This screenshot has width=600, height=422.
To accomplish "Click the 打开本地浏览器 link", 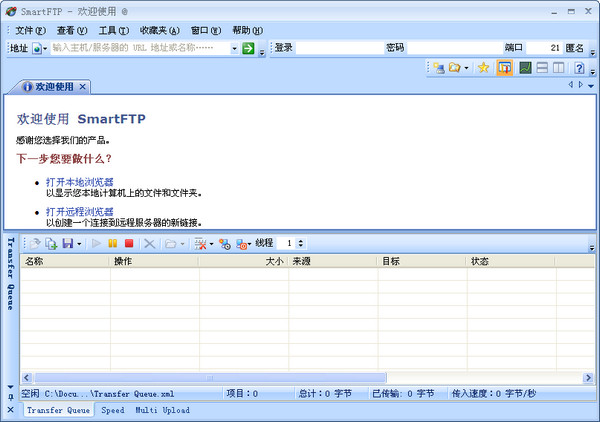I will pos(79,182).
